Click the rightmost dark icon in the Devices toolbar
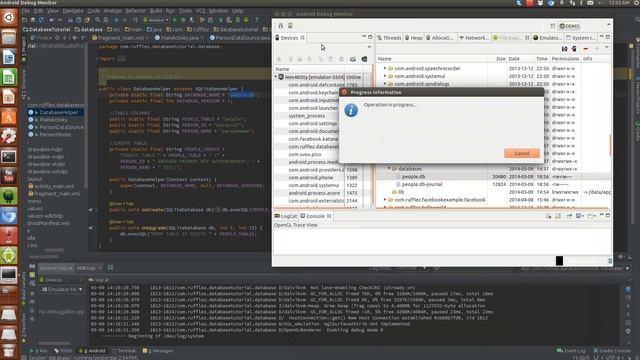The width and height of the screenshot is (640, 360). 364,59
